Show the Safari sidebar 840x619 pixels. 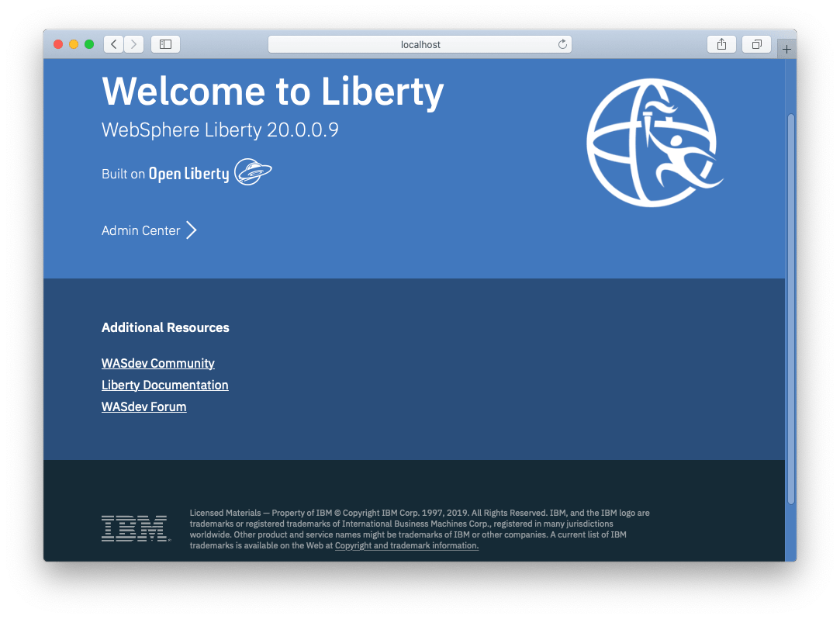pos(165,44)
